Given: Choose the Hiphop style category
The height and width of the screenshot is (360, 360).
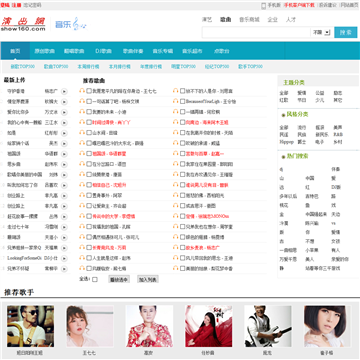Looking at the screenshot, I should 286,142.
